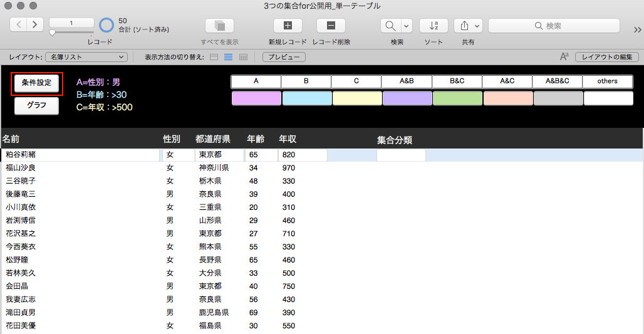Select the B set header tab
Screen dimensions: 644x334
click(x=306, y=81)
